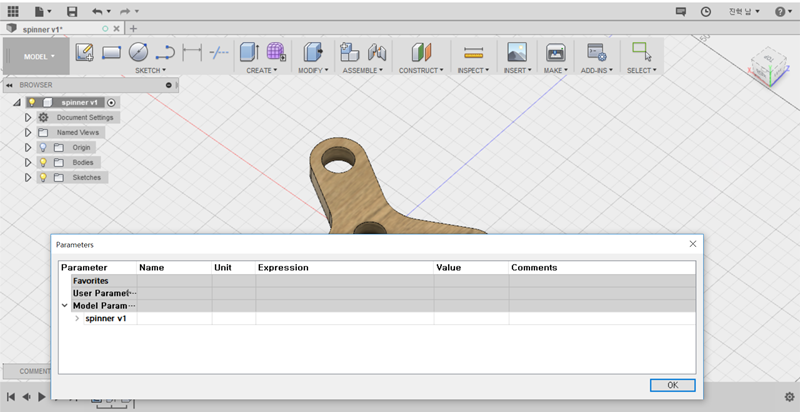Click the Save icon
The image size is (800, 412).
[72, 11]
